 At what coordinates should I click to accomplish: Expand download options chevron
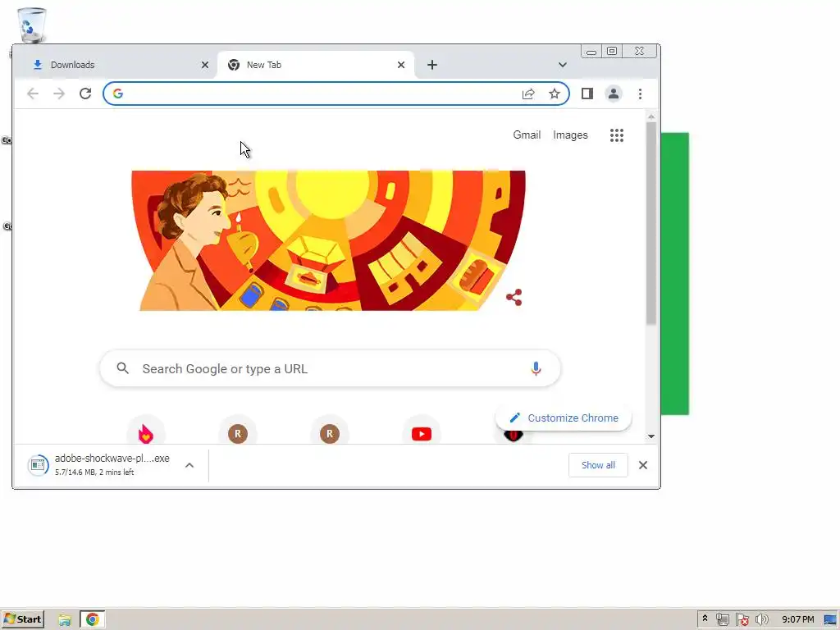(x=189, y=465)
